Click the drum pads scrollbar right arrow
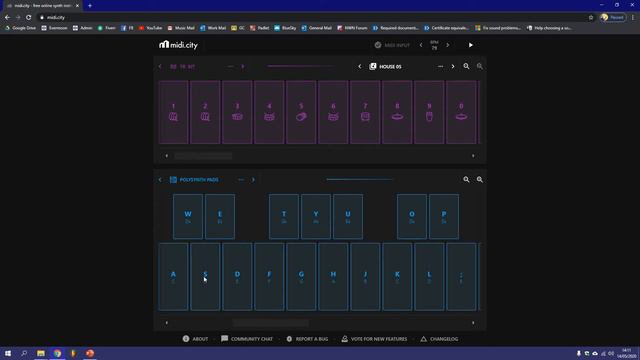The height and width of the screenshot is (360, 640). [473, 156]
